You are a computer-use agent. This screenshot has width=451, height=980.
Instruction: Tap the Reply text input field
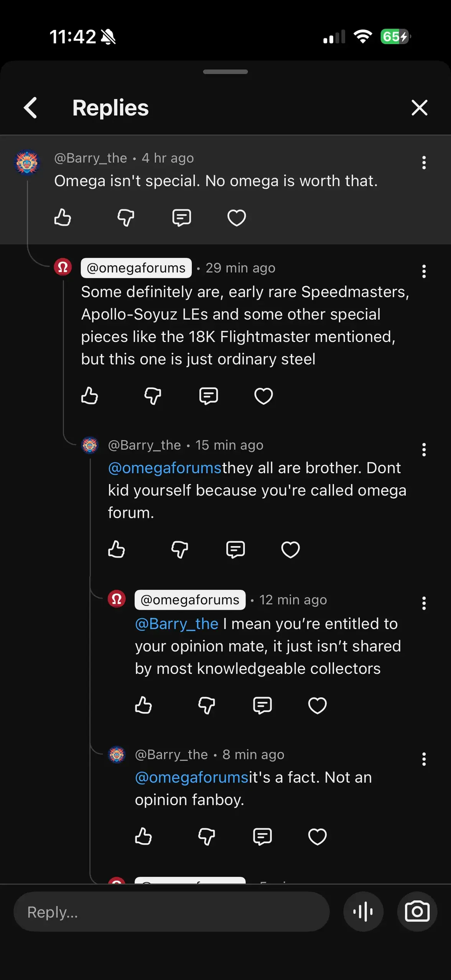171,912
